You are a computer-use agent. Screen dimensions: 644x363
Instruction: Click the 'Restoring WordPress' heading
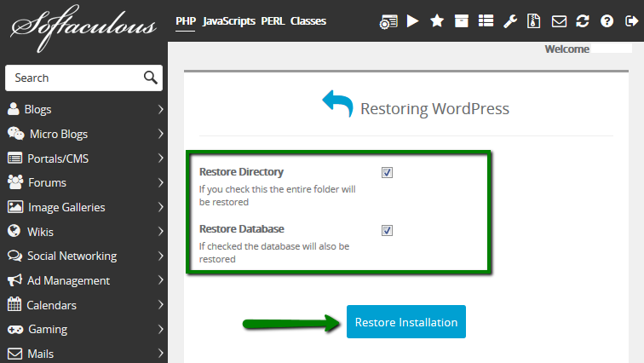point(434,109)
